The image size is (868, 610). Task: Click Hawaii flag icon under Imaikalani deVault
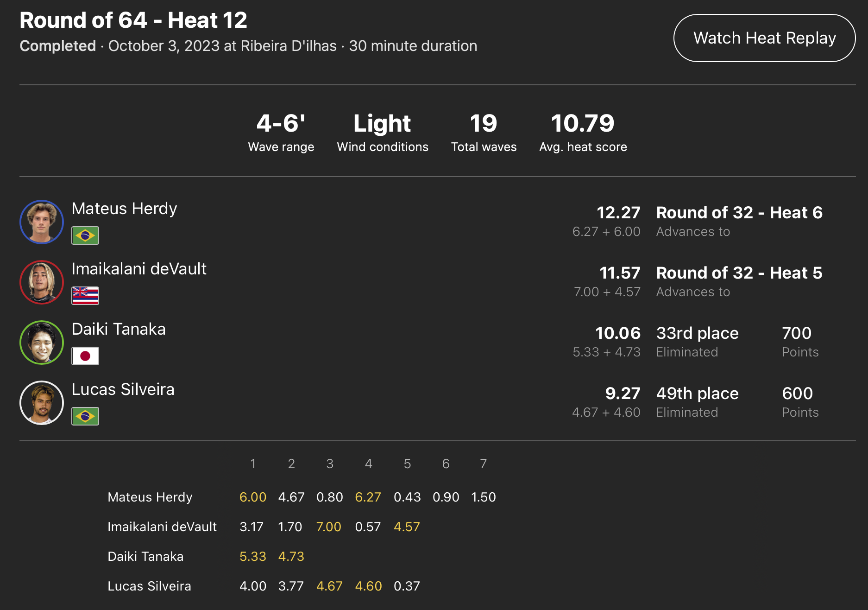pyautogui.click(x=85, y=296)
